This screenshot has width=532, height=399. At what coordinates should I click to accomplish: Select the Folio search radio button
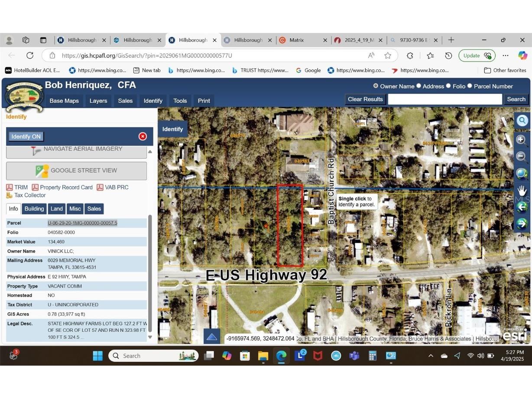click(x=448, y=86)
